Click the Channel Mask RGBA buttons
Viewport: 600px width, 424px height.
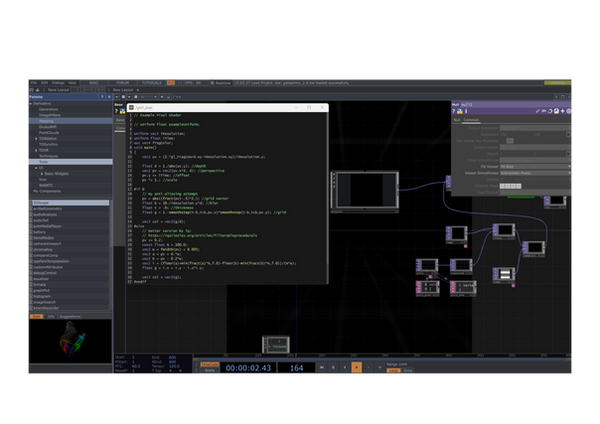[x=510, y=186]
